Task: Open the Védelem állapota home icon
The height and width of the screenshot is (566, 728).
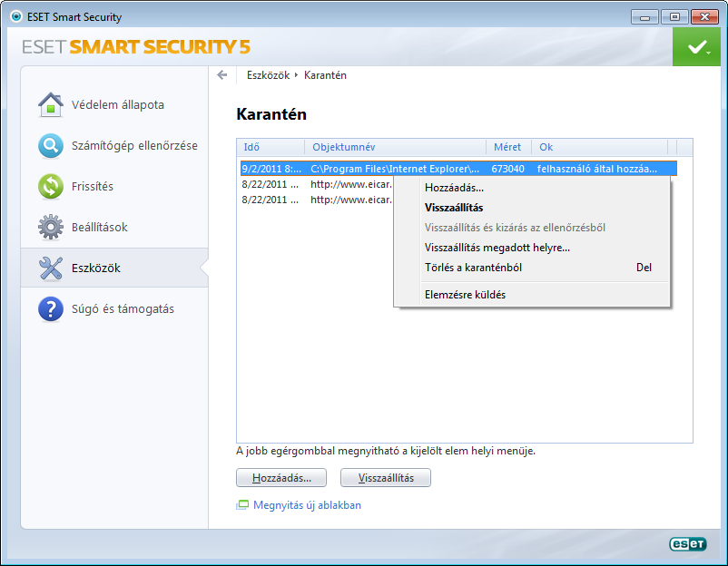Action: 51,105
